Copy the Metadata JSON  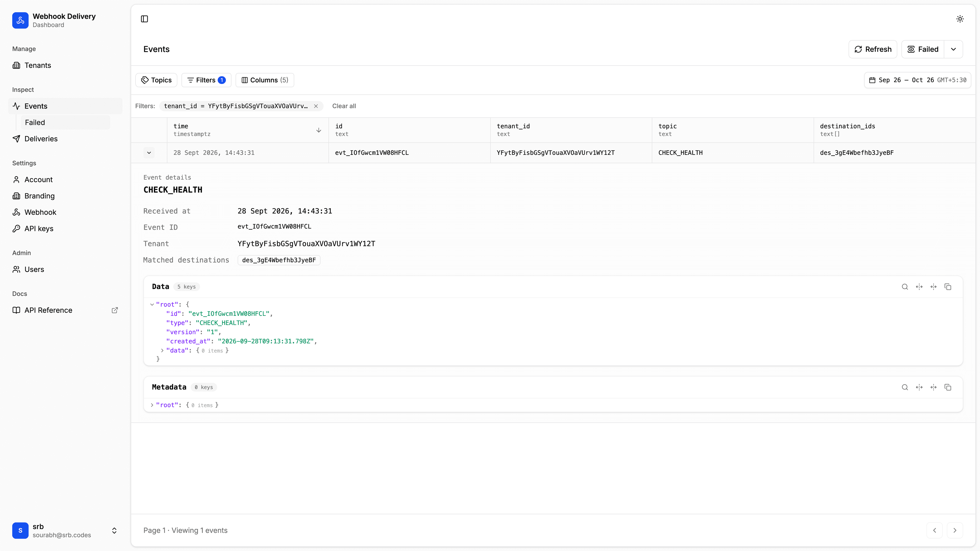948,387
